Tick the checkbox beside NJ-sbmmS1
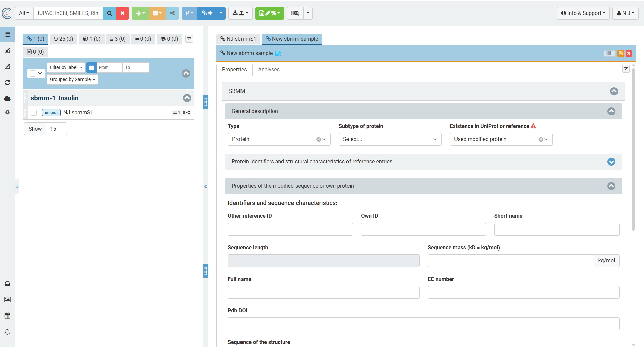Screen dimensions: 644x347 coord(34,113)
